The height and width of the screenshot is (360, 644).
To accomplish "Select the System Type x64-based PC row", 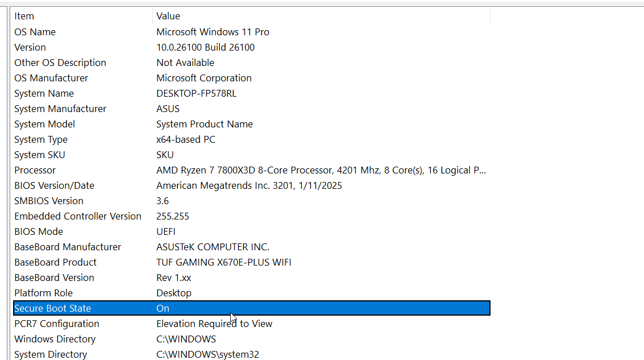I will point(41,139).
